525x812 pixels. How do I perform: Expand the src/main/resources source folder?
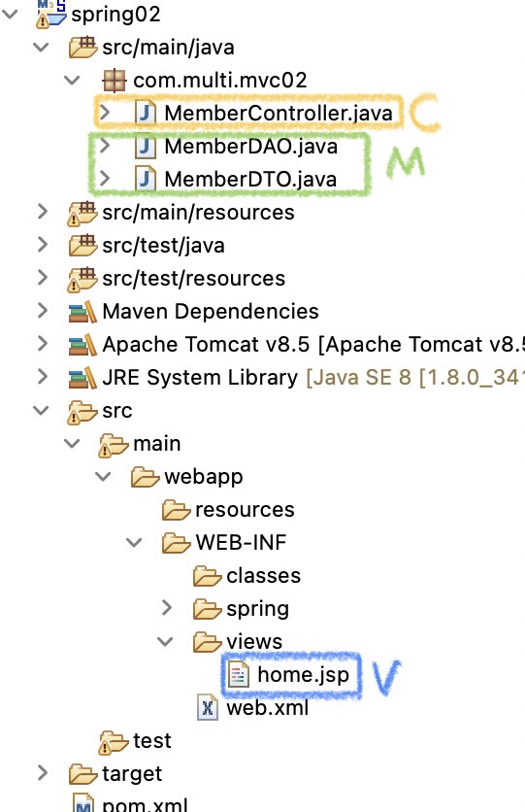point(43,212)
